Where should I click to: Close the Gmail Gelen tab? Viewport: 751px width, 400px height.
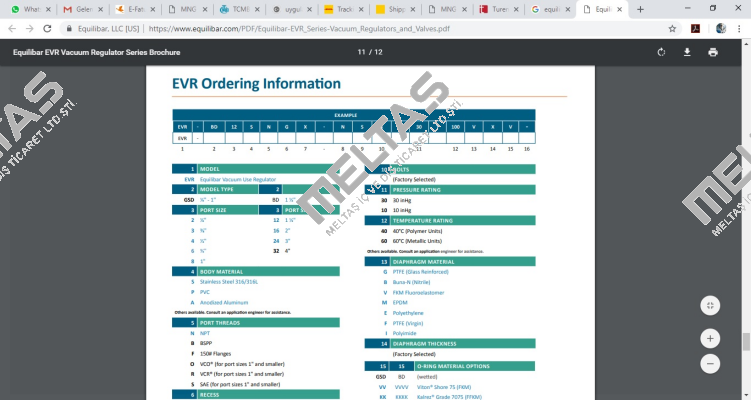coord(101,9)
